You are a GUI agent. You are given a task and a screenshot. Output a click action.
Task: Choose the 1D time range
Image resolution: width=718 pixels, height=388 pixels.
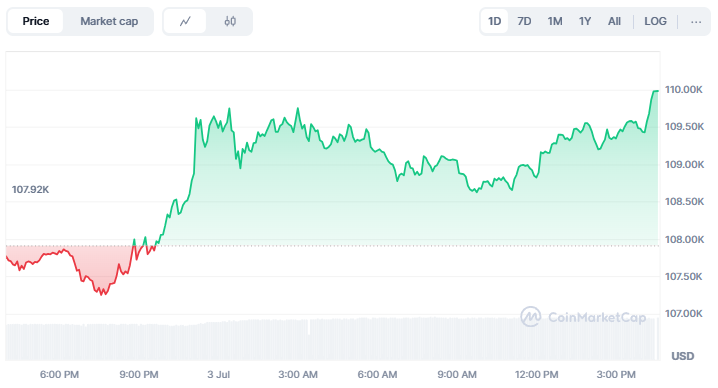(x=495, y=22)
